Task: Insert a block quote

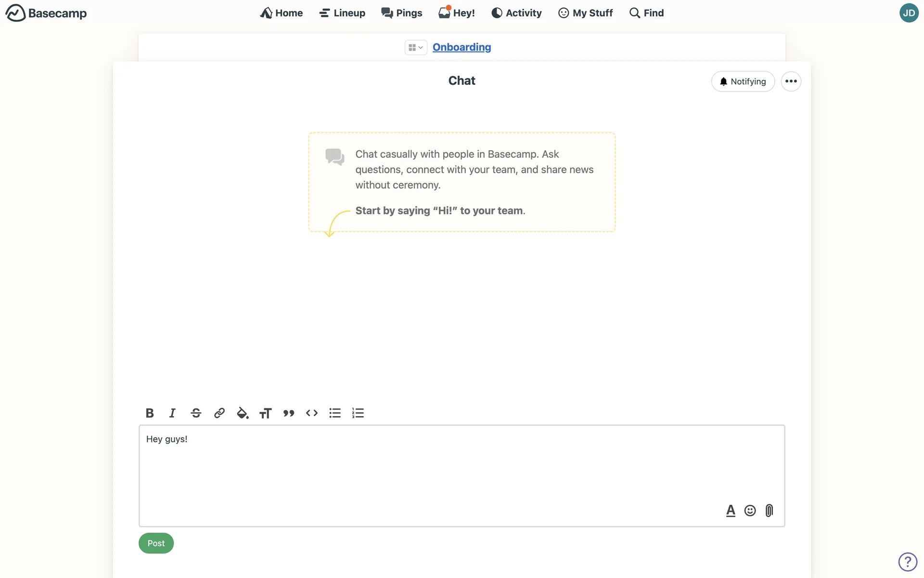Action: [289, 413]
